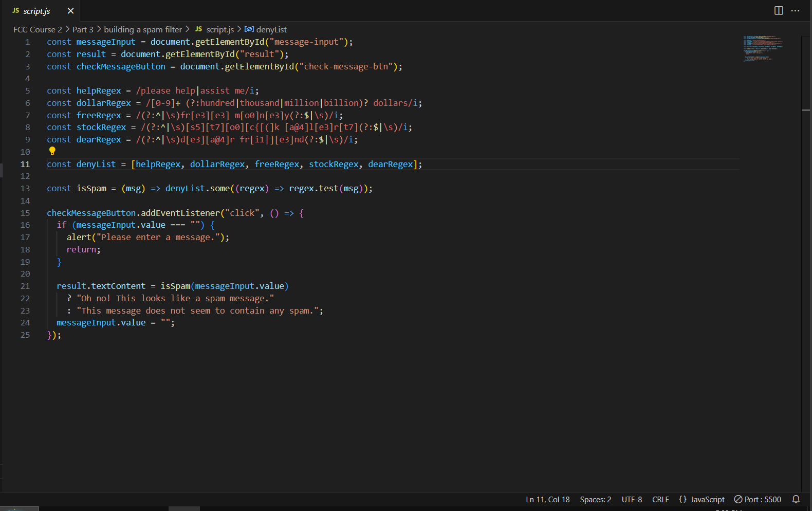Click the JavaScript language mode selector
This screenshot has width=812, height=511.
[702, 499]
